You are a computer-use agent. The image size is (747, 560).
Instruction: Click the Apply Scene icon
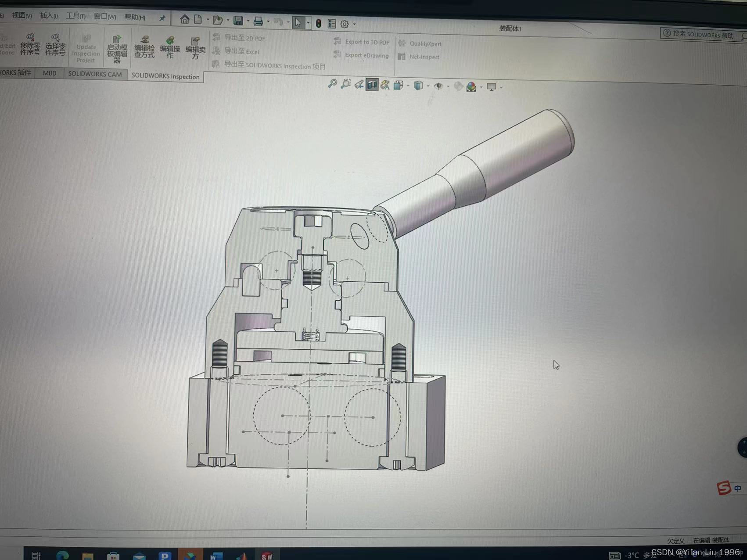click(x=471, y=87)
